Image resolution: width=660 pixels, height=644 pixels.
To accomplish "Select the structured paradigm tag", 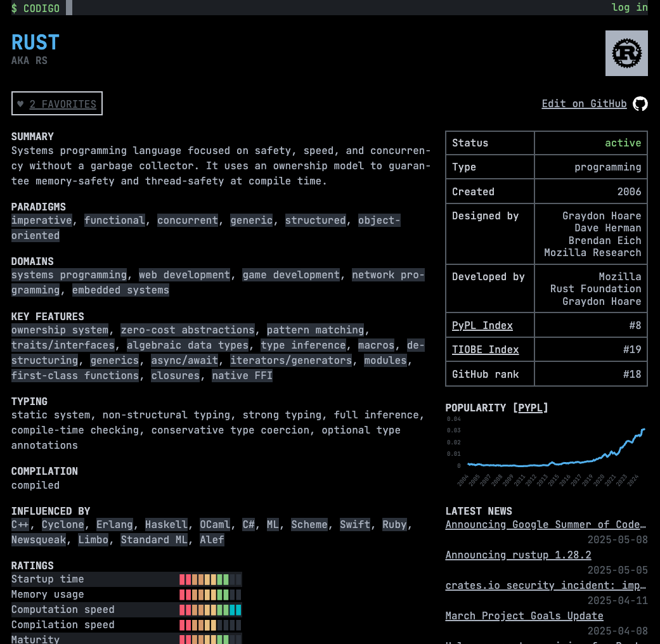I will click(x=315, y=220).
